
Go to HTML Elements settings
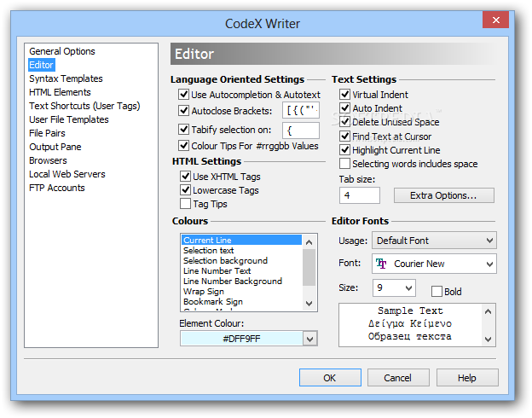(60, 92)
